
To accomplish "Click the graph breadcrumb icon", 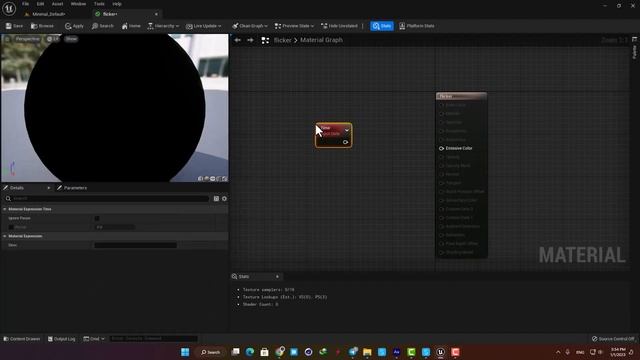I will click(x=265, y=40).
